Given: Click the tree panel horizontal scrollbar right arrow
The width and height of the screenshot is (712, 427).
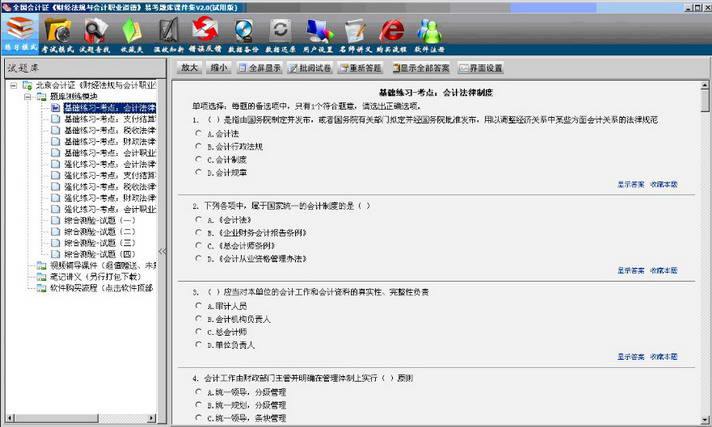Looking at the screenshot, I should [x=152, y=417].
